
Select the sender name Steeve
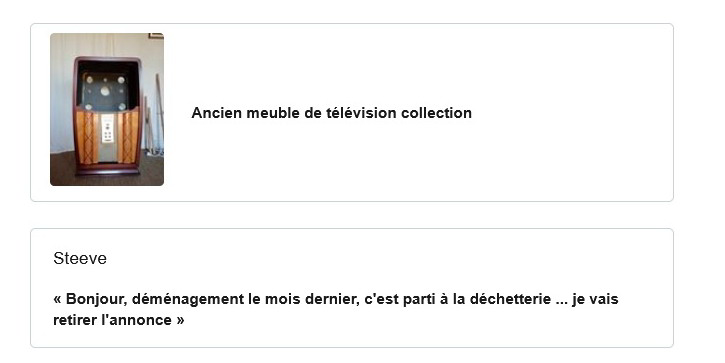[80, 258]
